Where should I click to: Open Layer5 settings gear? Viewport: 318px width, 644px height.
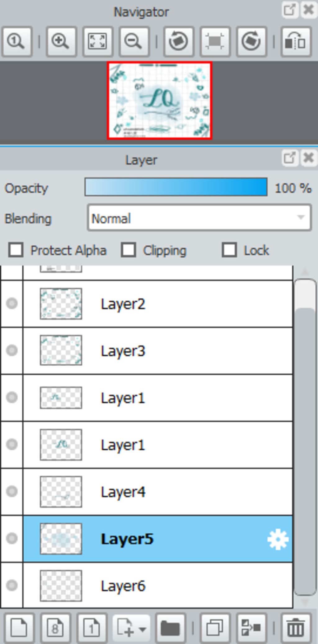pos(278,539)
